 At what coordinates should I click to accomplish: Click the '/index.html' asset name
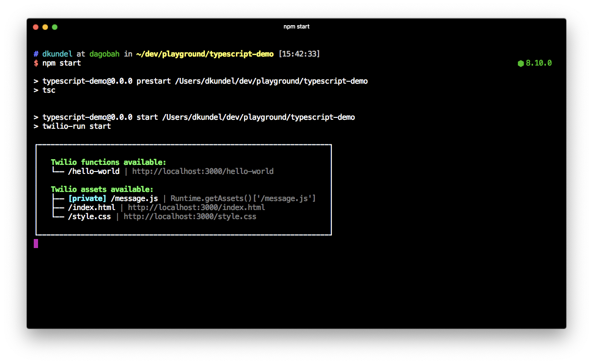coord(91,207)
